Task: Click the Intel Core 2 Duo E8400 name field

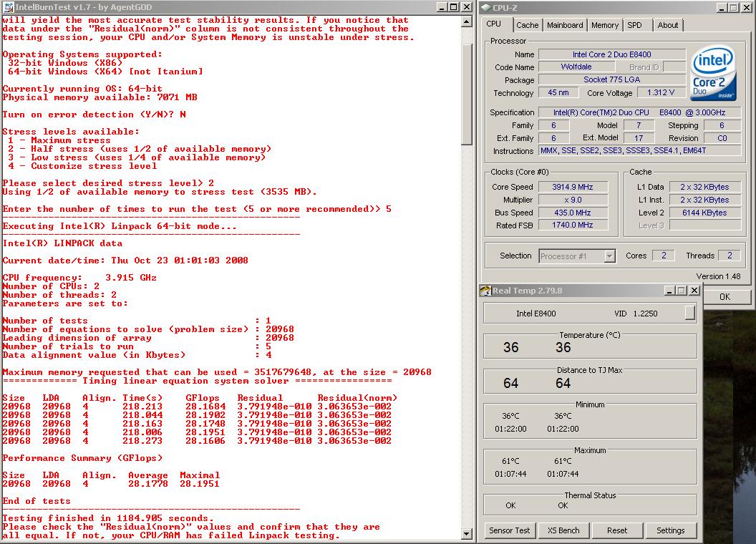Action: pyautogui.click(x=612, y=54)
